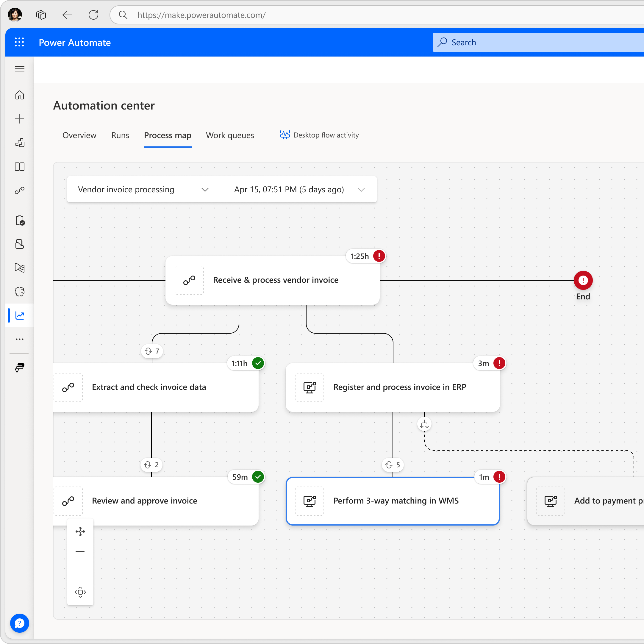The image size is (644, 644).
Task: Click the error badge on 3m label
Action: 499,363
